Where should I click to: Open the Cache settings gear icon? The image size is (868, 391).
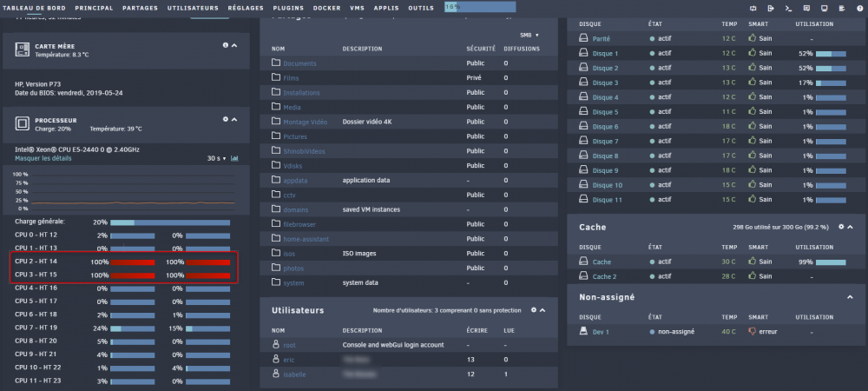[x=841, y=227]
